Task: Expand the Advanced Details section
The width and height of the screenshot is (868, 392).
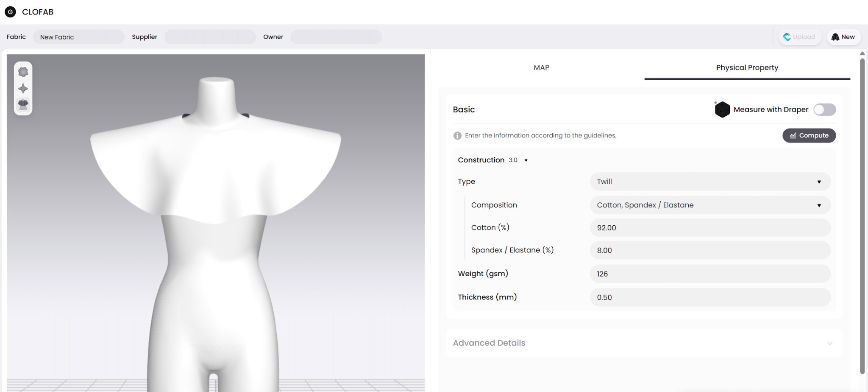Action: 644,343
